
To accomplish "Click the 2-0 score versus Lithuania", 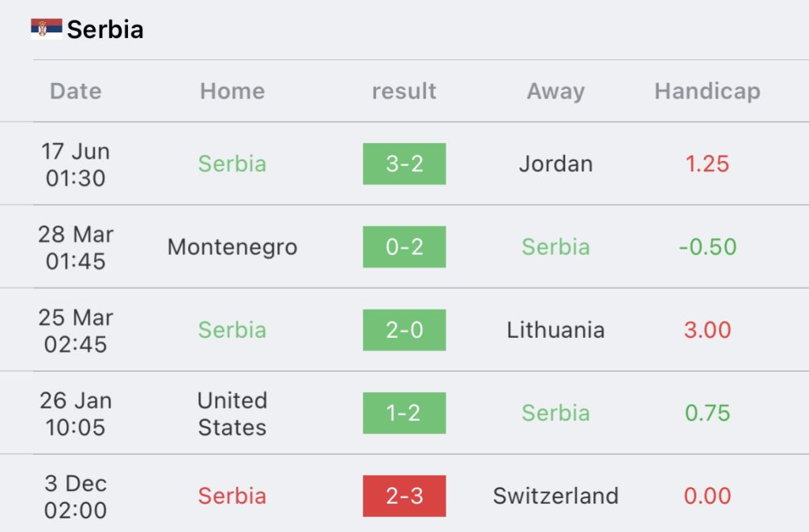I will 404,330.
